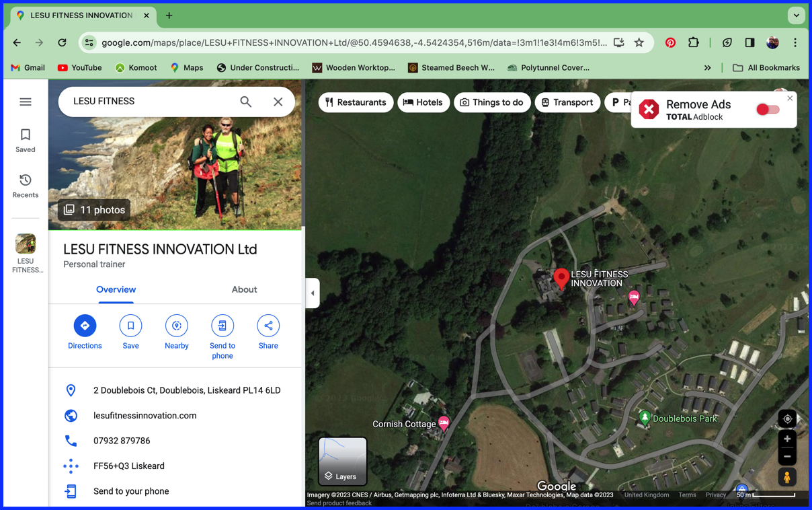Viewport: 812px width, 510px height.
Task: Switch to the About tab
Action: click(244, 289)
